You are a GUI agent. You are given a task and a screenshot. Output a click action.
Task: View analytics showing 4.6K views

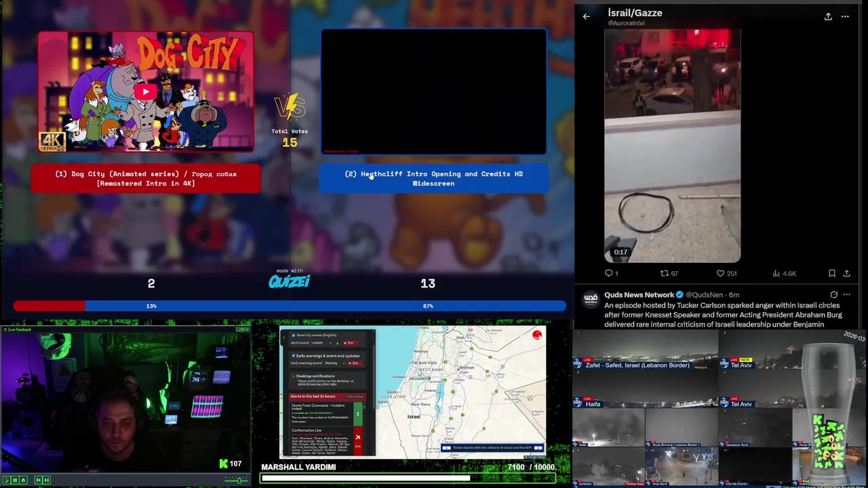[x=784, y=273]
